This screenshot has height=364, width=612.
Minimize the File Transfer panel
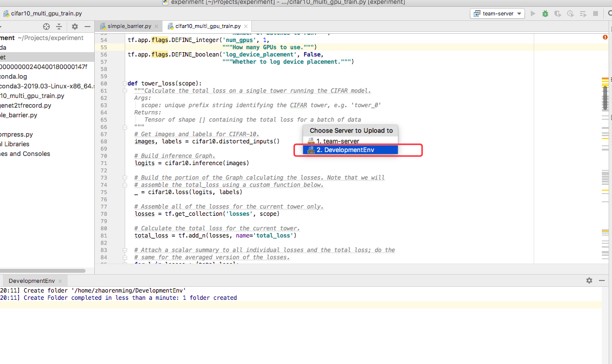602,280
